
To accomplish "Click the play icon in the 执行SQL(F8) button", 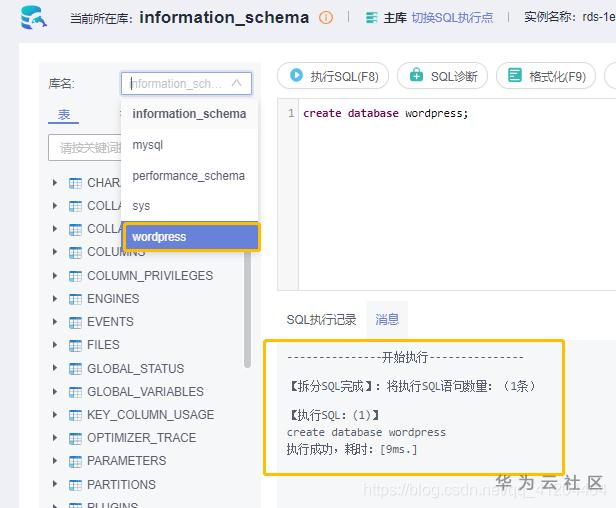I will point(296,75).
